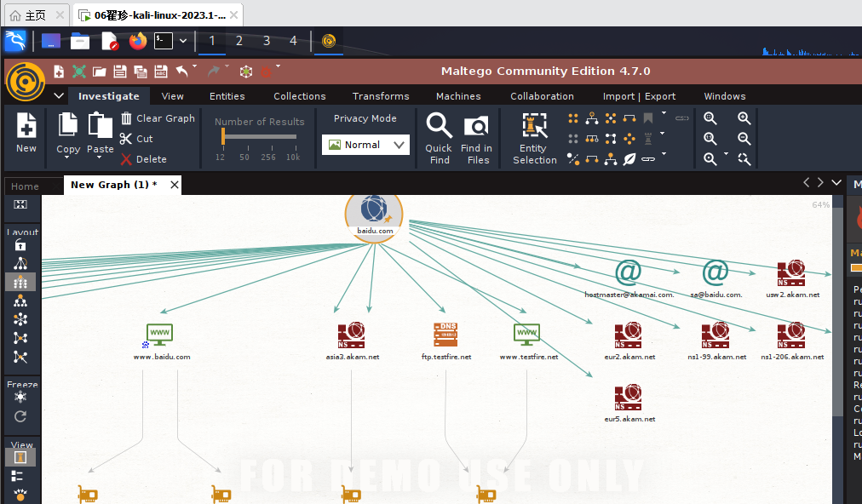This screenshot has height=504, width=862.
Task: Click the Select All four-dots icon
Action: 573,118
